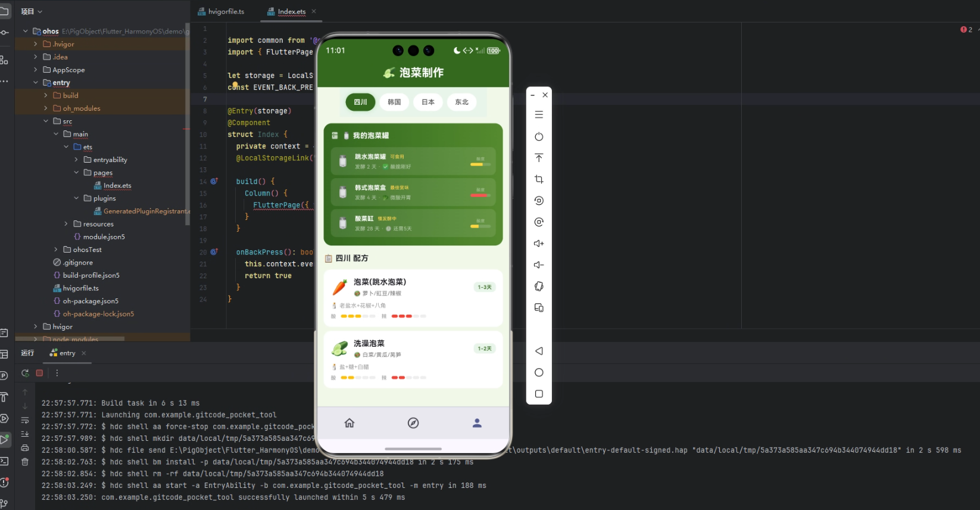
Task: Rotate emulator counterclockwise
Action: [539, 201]
